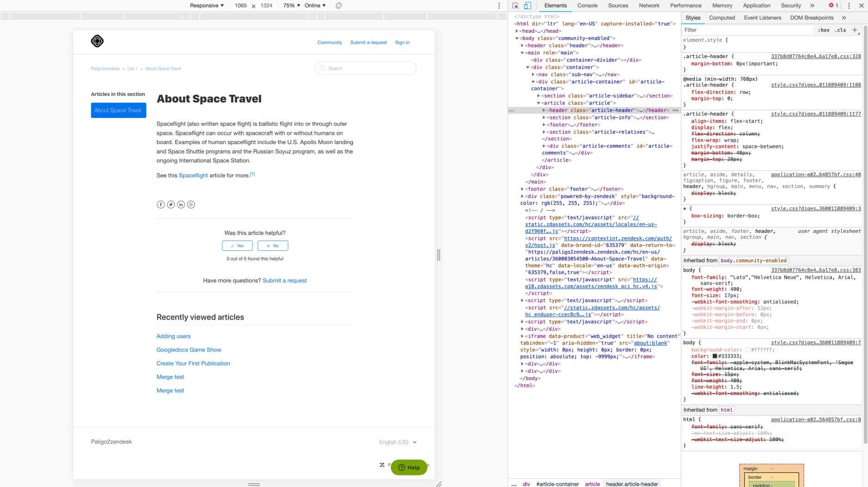
Task: Click the #333333 color swatch
Action: (x=715, y=356)
